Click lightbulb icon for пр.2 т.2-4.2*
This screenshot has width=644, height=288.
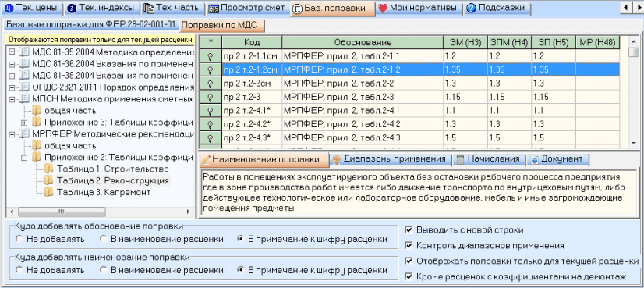point(211,124)
